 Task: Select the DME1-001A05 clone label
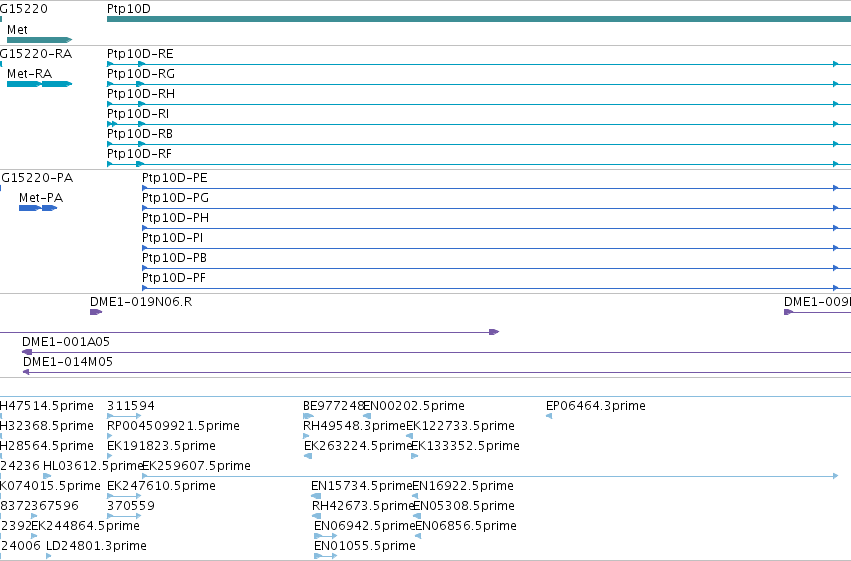point(66,342)
